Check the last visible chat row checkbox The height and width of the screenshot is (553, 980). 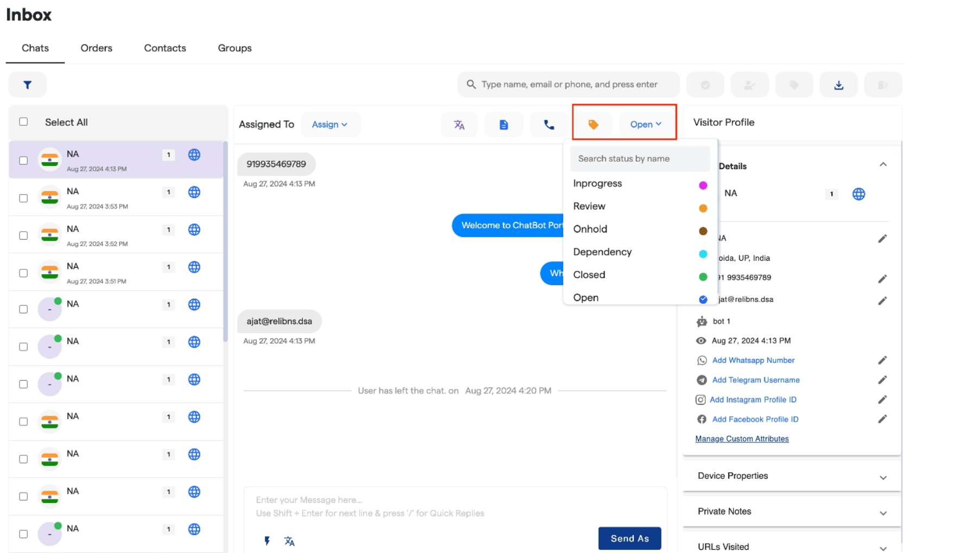(x=23, y=533)
